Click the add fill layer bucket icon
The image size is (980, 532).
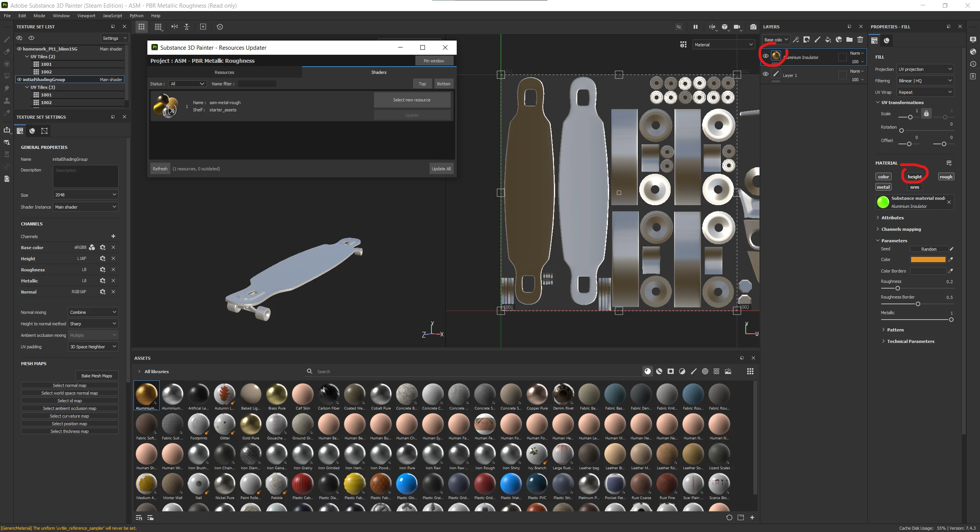[828, 40]
